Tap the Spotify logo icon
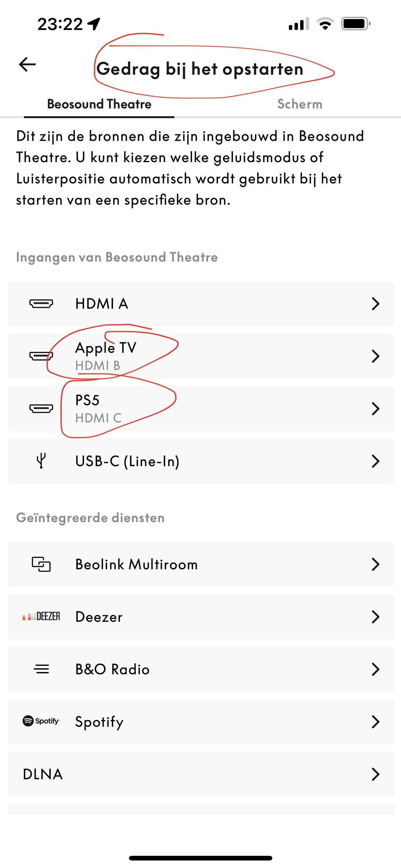Screen dimensions: 401x868 pyautogui.click(x=41, y=721)
